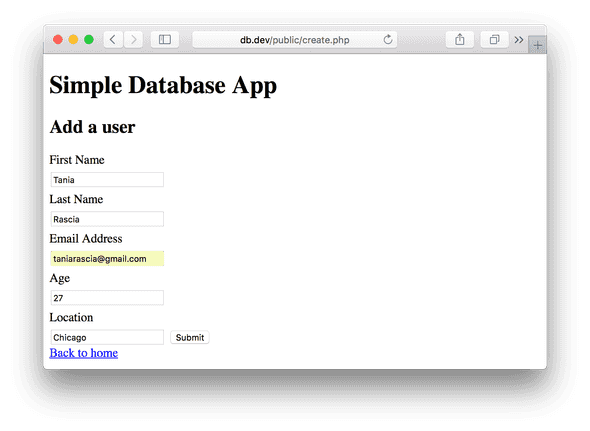
Task: Focus the First Name field containing Tania
Action: tap(107, 180)
